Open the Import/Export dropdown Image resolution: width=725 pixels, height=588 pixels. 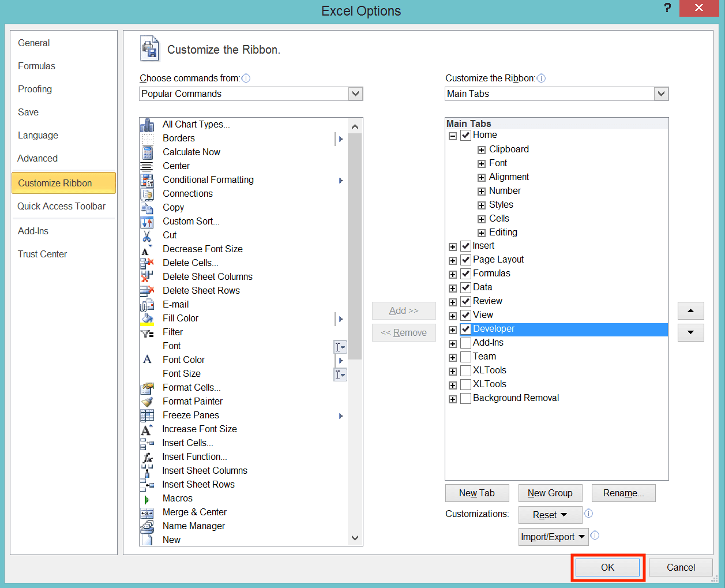(x=554, y=537)
